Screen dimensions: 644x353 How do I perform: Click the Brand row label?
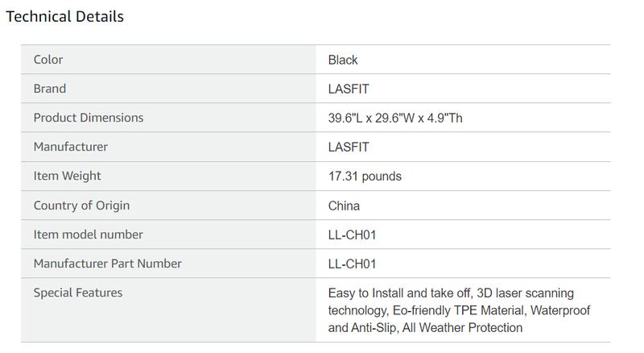click(50, 89)
